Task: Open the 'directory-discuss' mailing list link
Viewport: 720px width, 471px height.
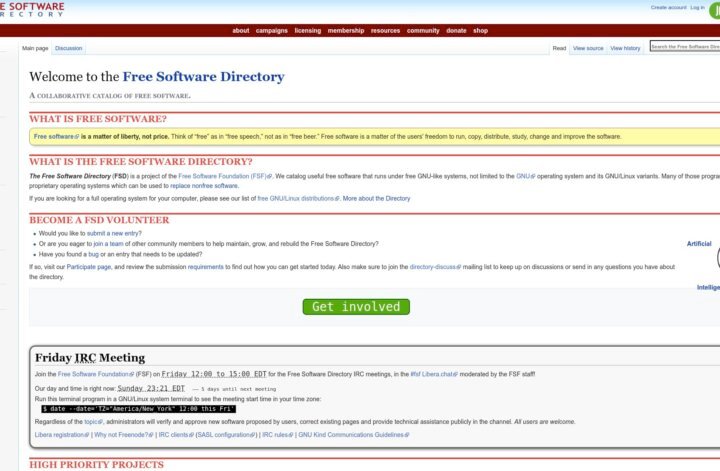Action: (435, 267)
